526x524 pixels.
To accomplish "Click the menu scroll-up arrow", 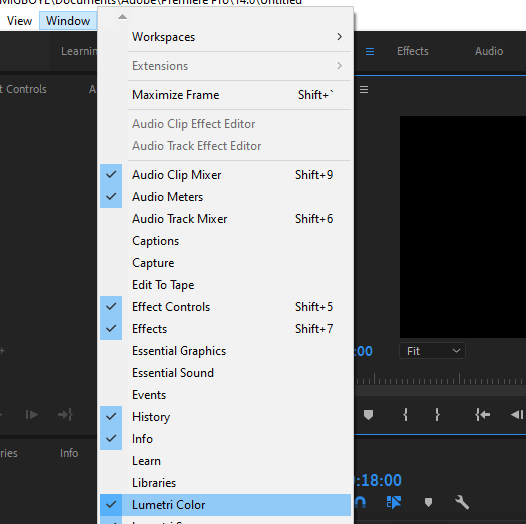I will tap(122, 17).
